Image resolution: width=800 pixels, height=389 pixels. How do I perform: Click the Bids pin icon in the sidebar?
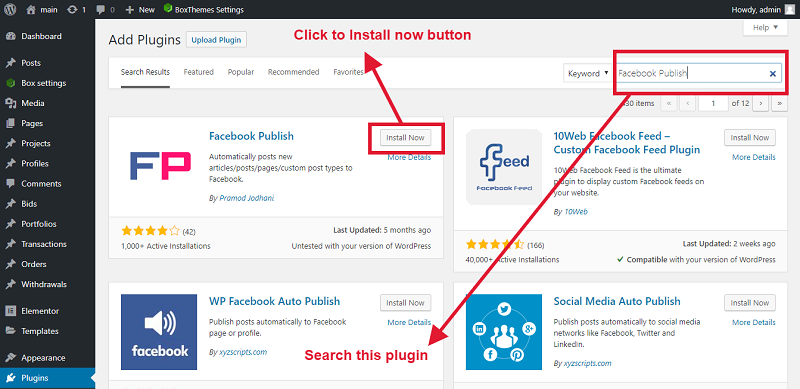click(10, 204)
